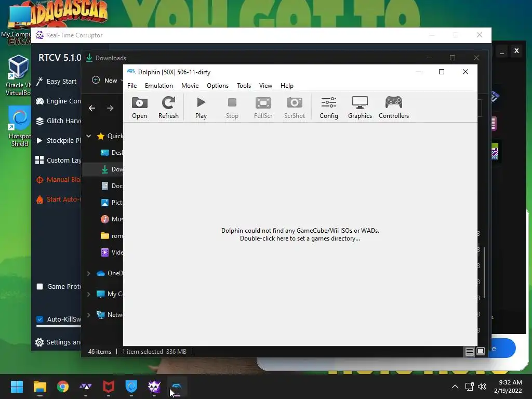Image resolution: width=532 pixels, height=399 pixels.
Task: Switch Explorer to large icons view
Action: pyautogui.click(x=481, y=352)
